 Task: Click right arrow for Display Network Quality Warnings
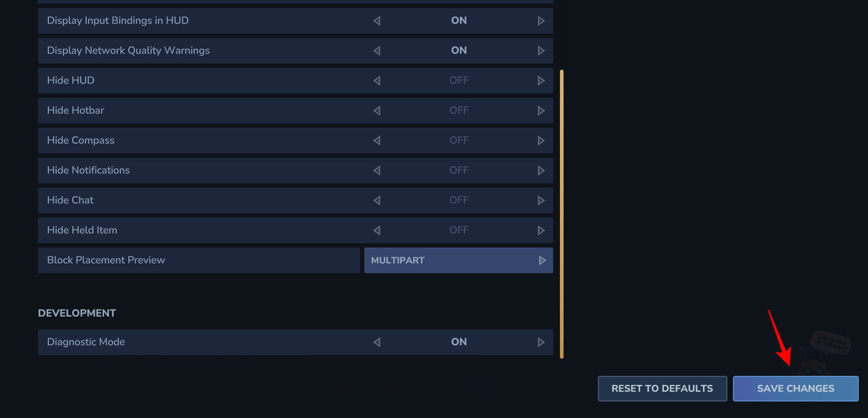tap(541, 51)
